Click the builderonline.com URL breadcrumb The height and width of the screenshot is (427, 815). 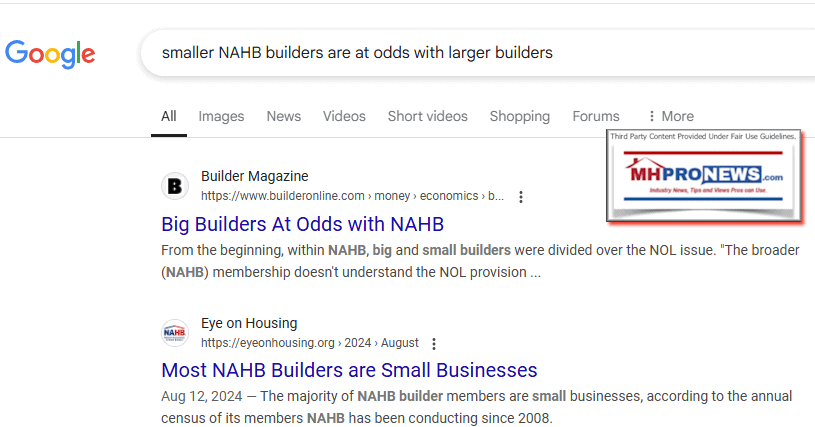point(352,196)
